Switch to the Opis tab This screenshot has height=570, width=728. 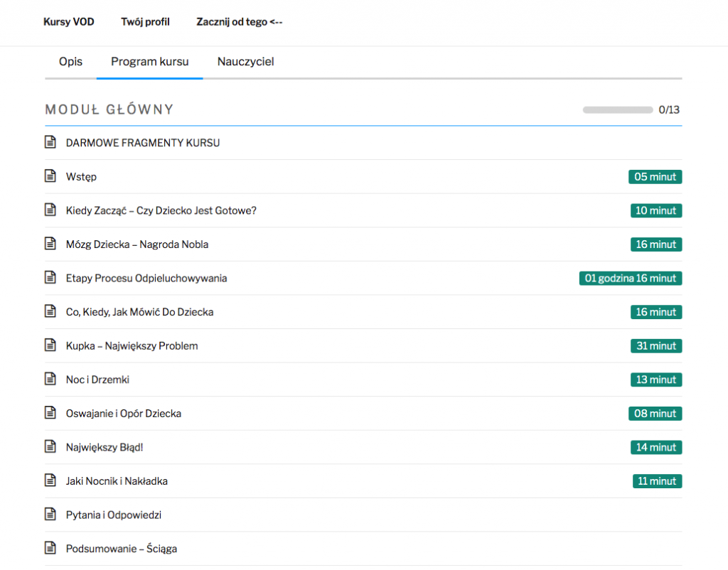click(70, 62)
